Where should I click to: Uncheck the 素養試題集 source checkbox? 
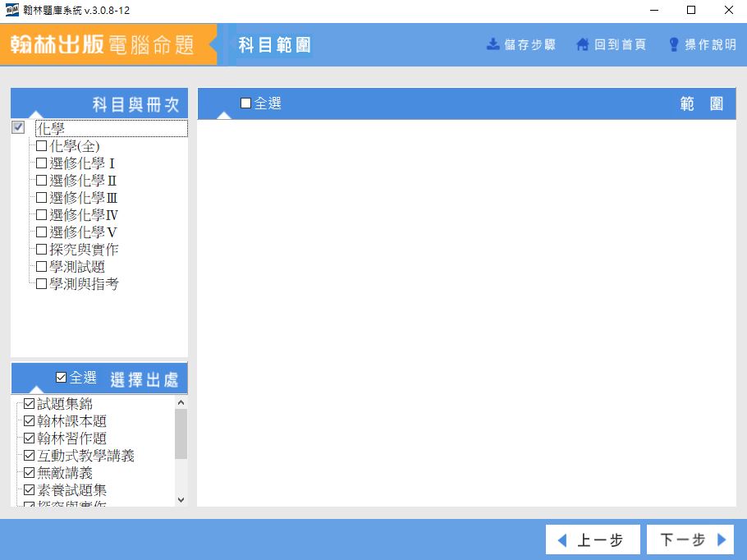29,489
